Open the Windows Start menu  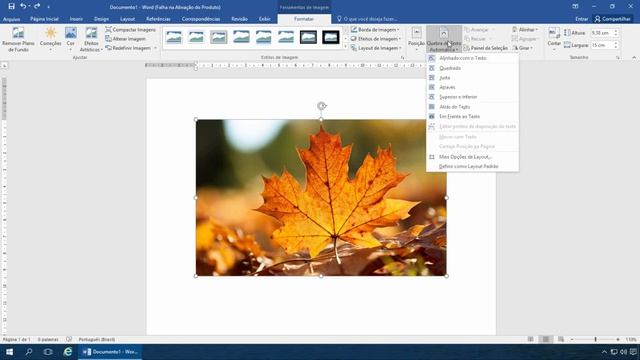click(x=9, y=352)
